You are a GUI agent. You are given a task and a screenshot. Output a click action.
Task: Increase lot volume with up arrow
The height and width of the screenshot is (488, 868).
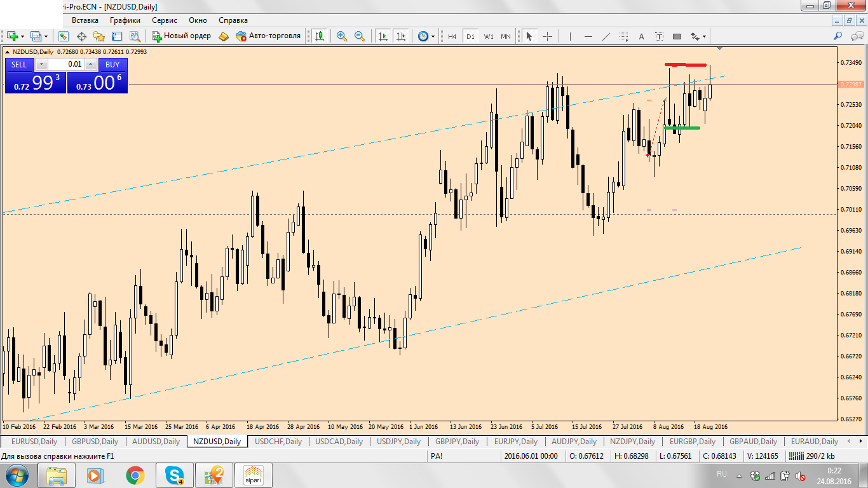coord(90,64)
